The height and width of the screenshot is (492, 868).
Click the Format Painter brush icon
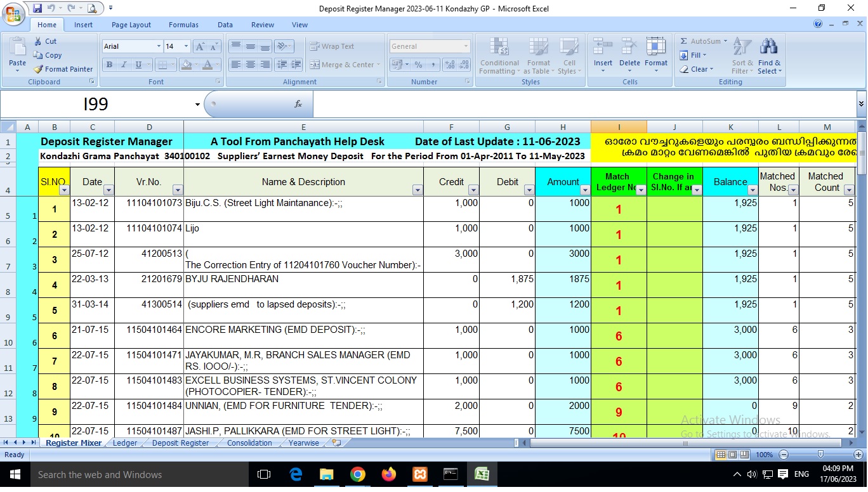tap(39, 69)
